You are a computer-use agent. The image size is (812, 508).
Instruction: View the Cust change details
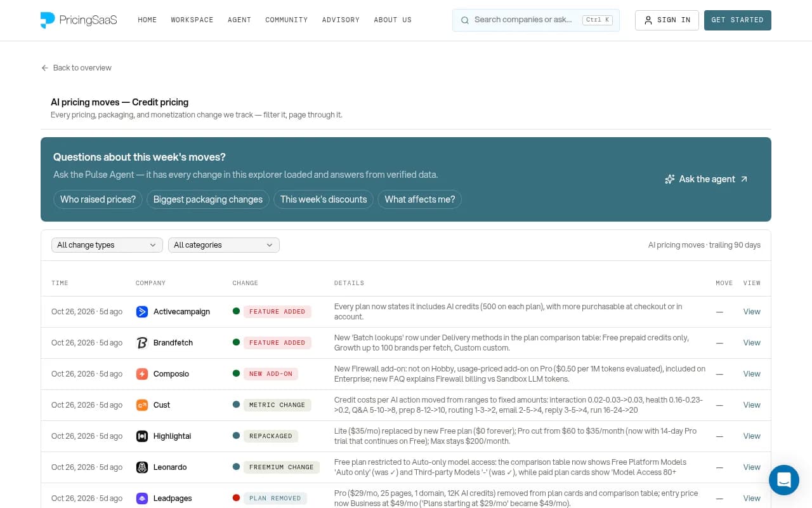(x=752, y=405)
